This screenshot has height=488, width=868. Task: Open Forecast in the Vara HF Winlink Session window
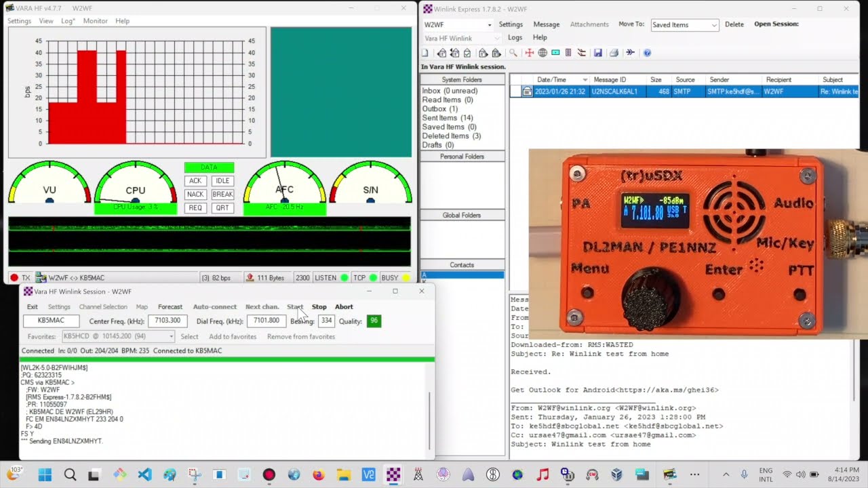(170, 307)
